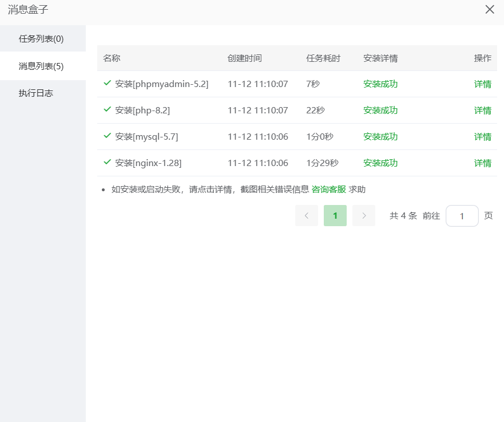This screenshot has height=422, width=504.
Task: Close the 消息盒子 dialog
Action: (x=490, y=9)
